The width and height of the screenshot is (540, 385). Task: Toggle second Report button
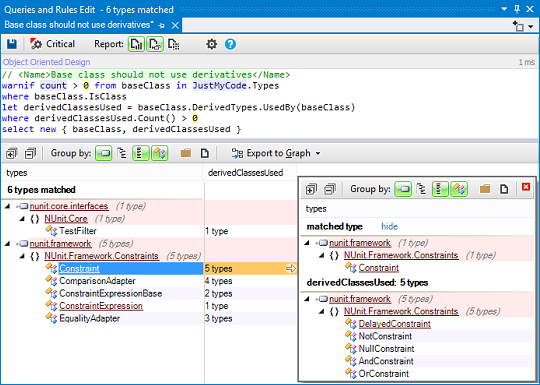point(155,44)
